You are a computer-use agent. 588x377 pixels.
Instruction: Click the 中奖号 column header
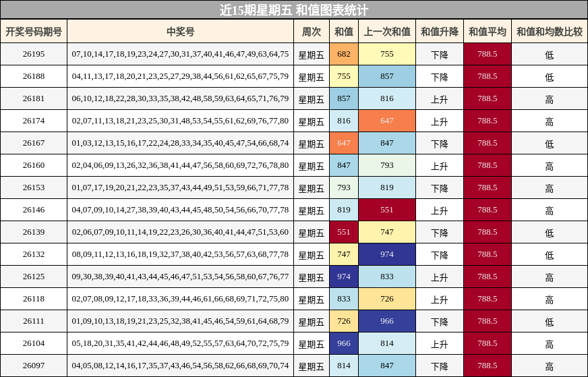pos(180,32)
